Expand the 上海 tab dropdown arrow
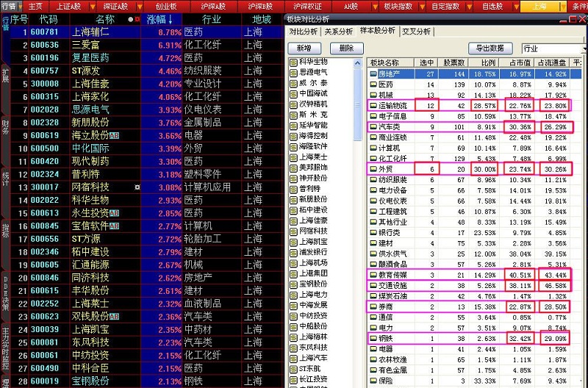 coord(563,7)
